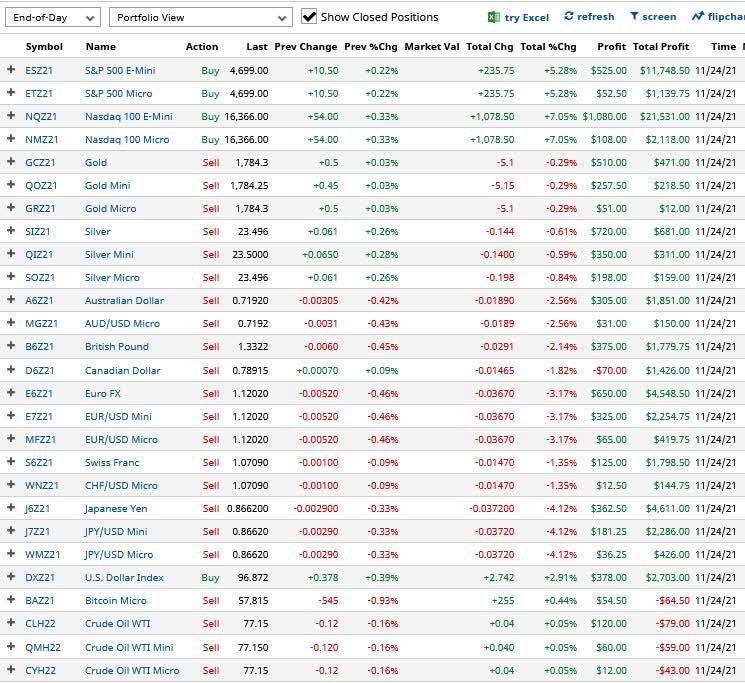
Task: Expand the CLH22 Crude Oil WTI row
Action: click(11, 624)
